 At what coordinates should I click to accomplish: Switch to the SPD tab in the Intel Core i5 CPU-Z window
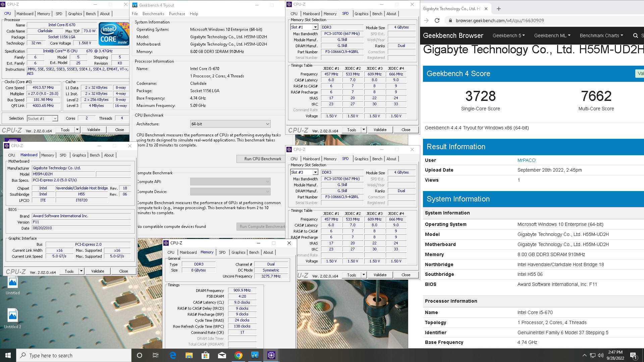point(59,14)
